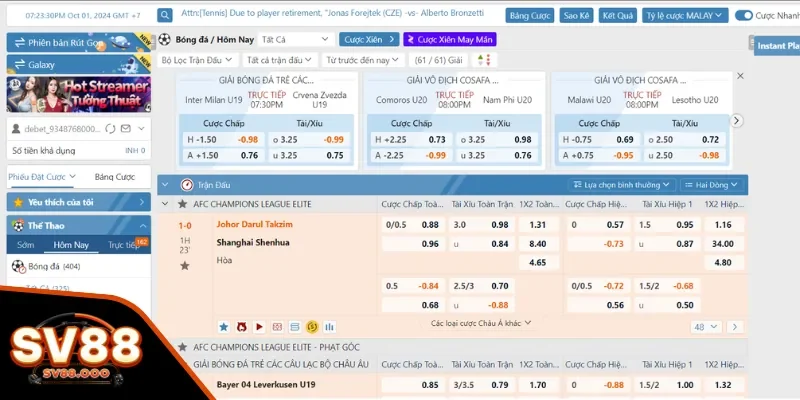Screen dimensions: 800x400
Task: Open Yêu thích của tôi panel
Action: [x=79, y=202]
